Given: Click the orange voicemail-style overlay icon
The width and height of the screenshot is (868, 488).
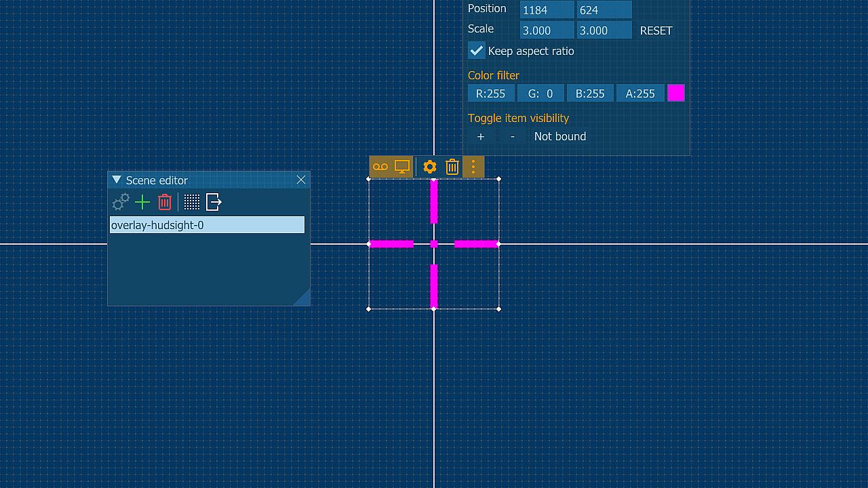Looking at the screenshot, I should [380, 167].
